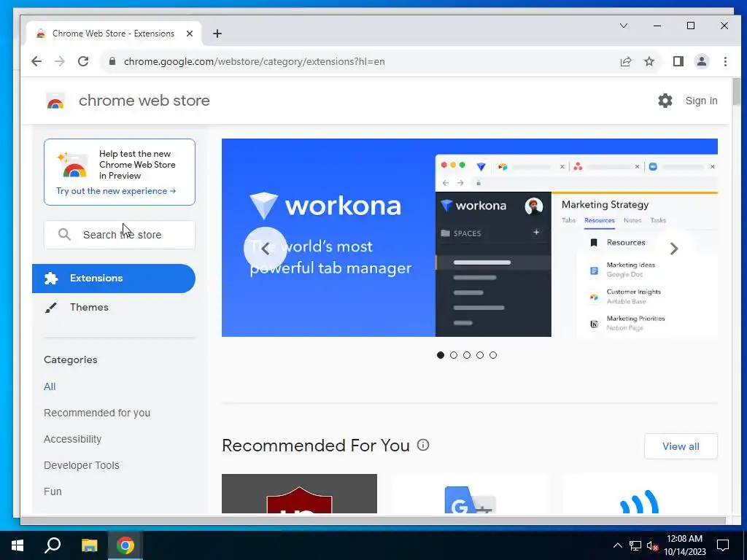The width and height of the screenshot is (747, 560).
Task: Show next carousel slide arrow
Action: (x=673, y=248)
